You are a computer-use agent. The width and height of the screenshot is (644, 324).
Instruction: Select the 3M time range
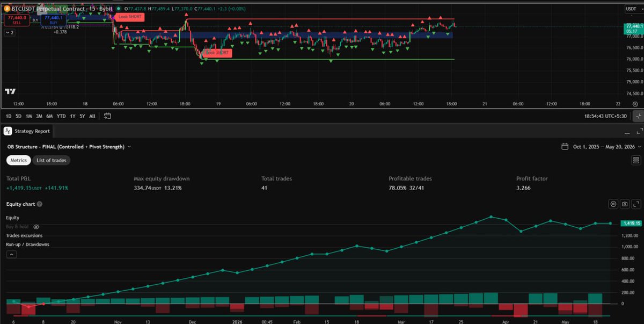pos(39,116)
